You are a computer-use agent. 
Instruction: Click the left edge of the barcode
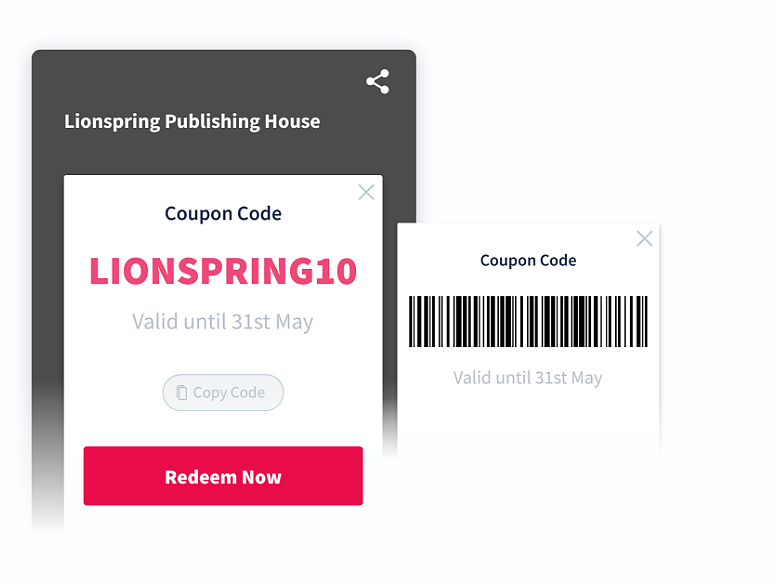coord(412,321)
